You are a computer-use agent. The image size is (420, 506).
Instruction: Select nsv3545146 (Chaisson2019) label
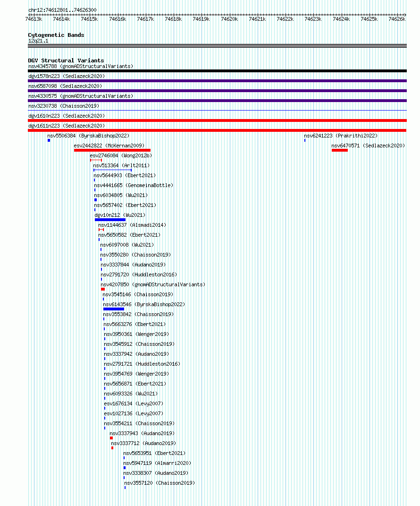(138, 295)
